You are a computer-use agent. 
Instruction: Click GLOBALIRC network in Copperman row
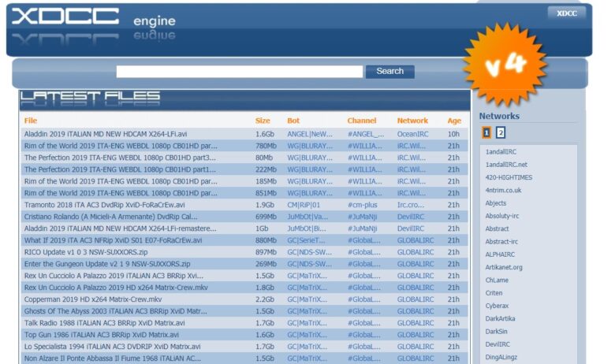416,299
